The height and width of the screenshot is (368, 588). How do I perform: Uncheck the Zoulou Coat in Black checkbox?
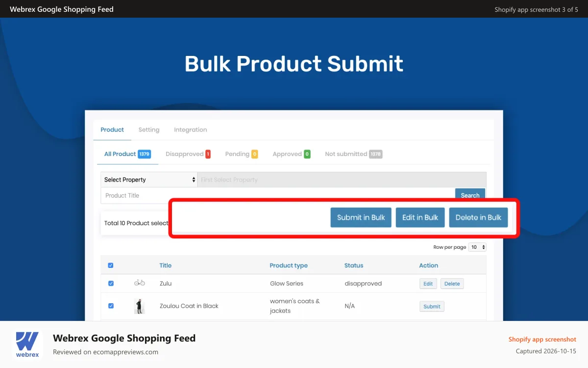[111, 306]
